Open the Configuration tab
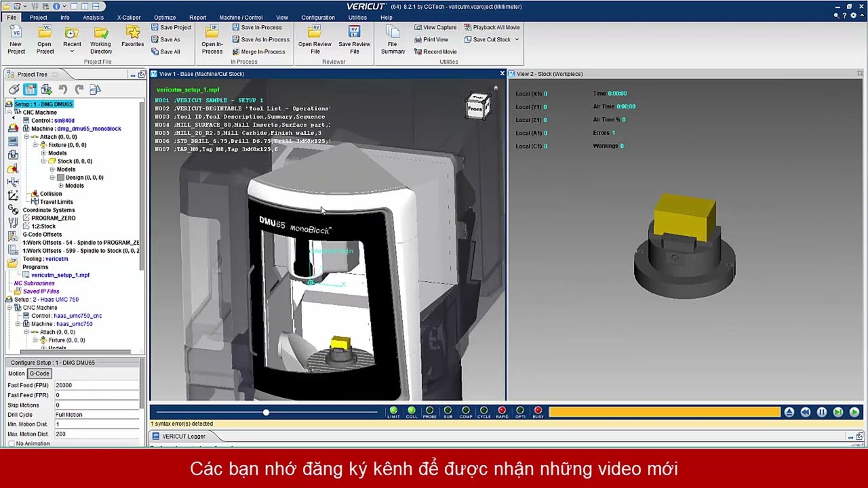The image size is (868, 488). click(318, 18)
